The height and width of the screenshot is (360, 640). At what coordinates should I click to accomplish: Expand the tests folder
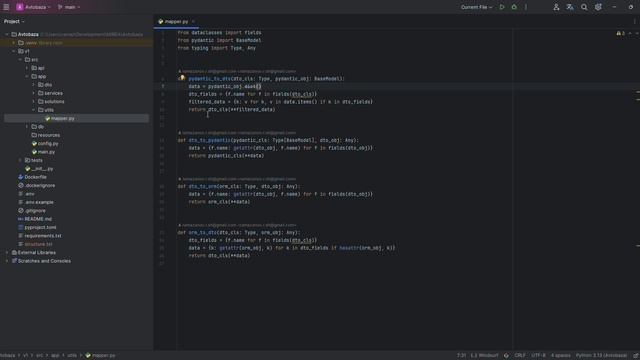[20, 160]
